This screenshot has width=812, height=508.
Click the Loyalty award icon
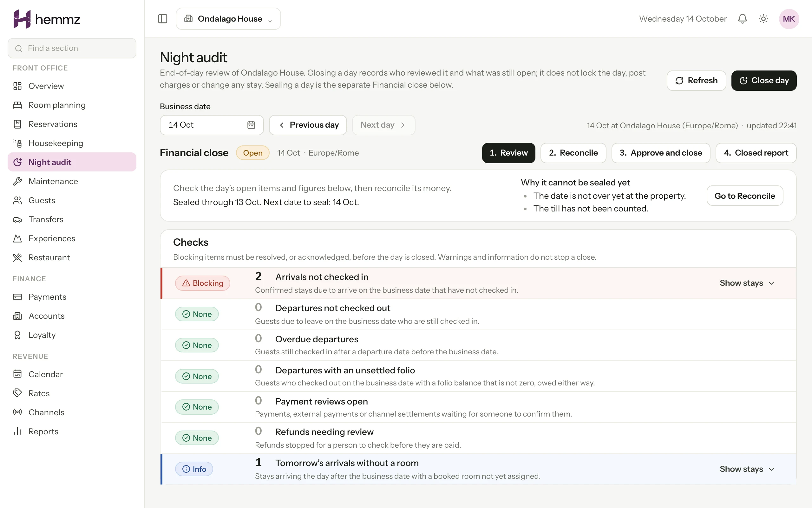[x=17, y=335]
